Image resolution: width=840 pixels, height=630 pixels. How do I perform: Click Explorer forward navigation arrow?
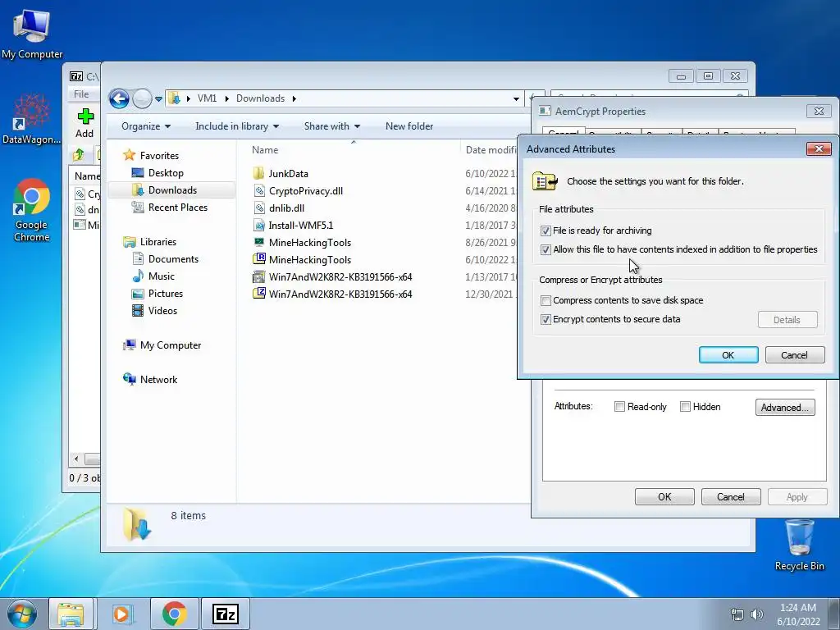pyautogui.click(x=142, y=98)
